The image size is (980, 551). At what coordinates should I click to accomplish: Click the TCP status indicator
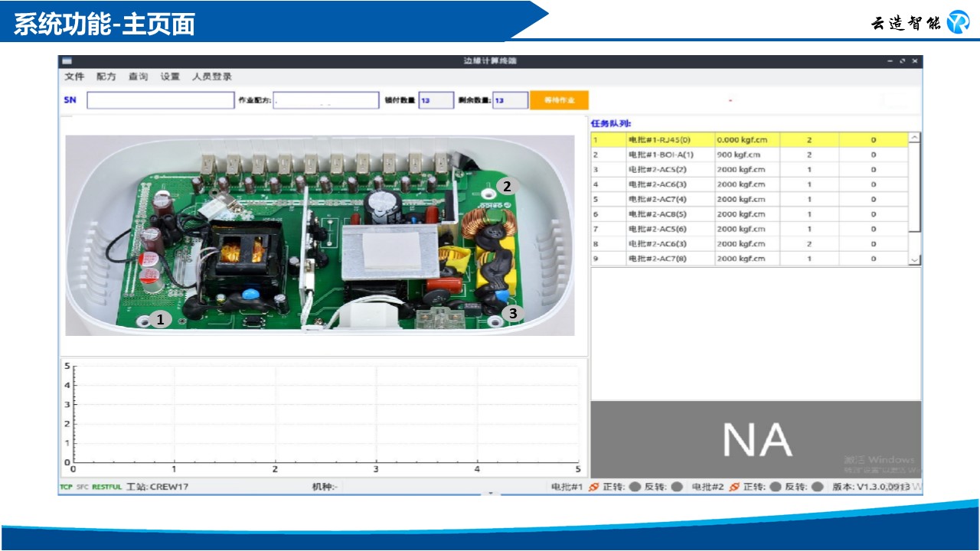pyautogui.click(x=66, y=487)
